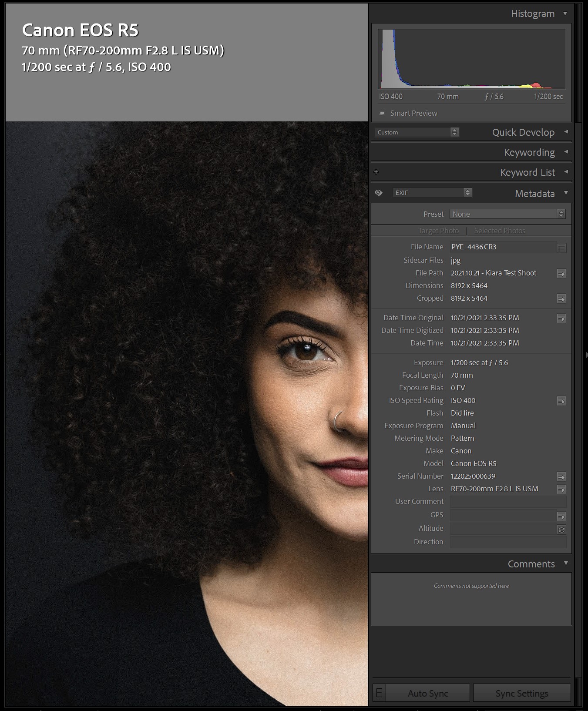Click the '8192 x 5464' Dimensions value
The image size is (588, 711).
coord(469,285)
